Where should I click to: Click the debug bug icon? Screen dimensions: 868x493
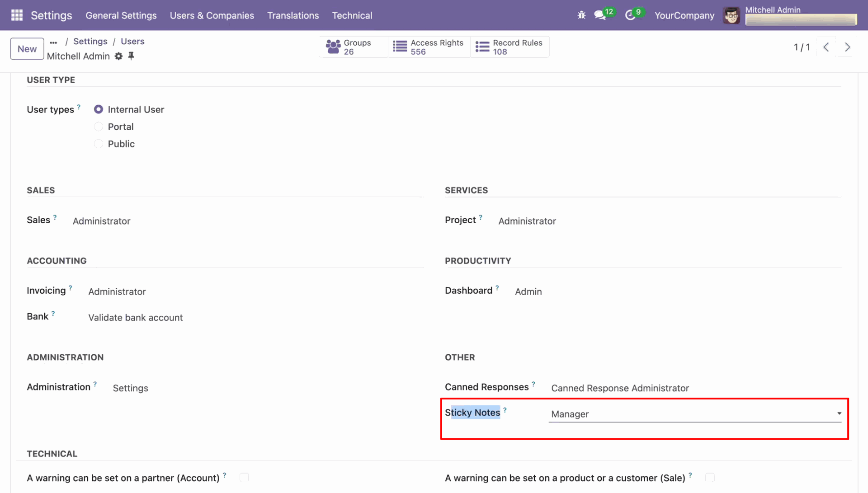(x=581, y=15)
